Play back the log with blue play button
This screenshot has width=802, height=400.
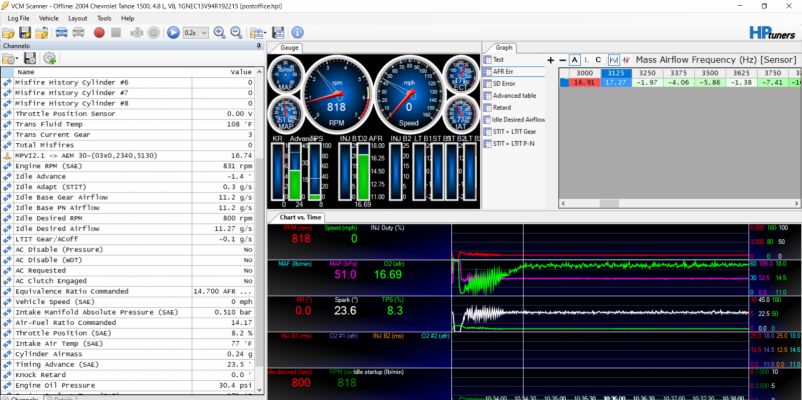click(x=173, y=33)
